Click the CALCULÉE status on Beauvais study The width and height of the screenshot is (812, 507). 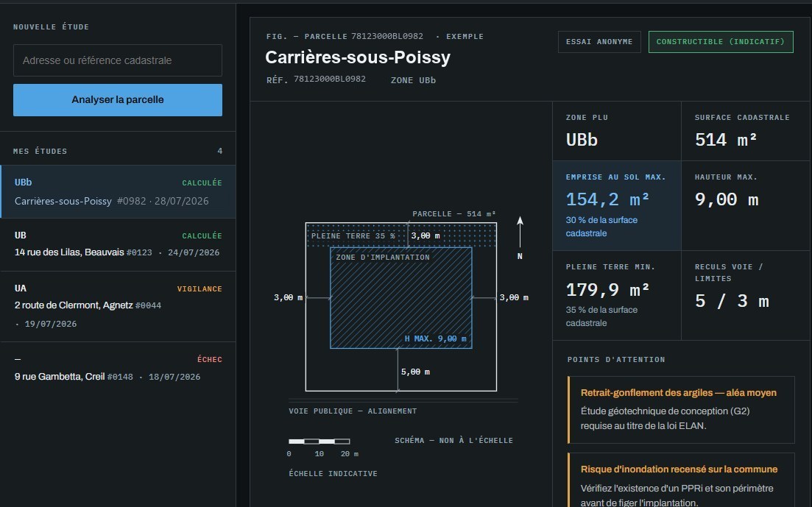click(202, 235)
